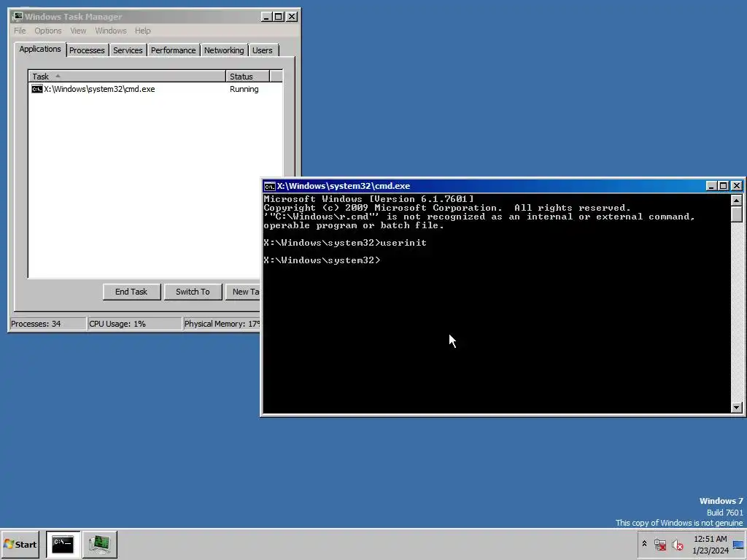747x560 pixels.
Task: Click the Show desktop icon beside the clock
Action: tap(738, 545)
